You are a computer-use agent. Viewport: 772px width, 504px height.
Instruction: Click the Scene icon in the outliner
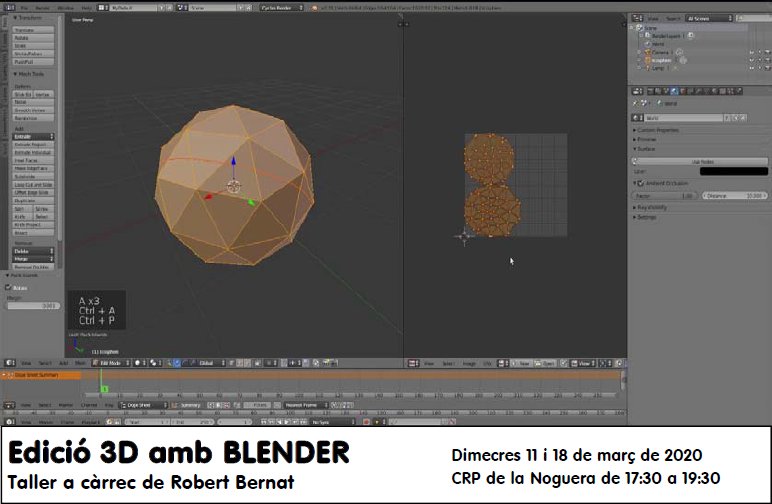pyautogui.click(x=641, y=27)
